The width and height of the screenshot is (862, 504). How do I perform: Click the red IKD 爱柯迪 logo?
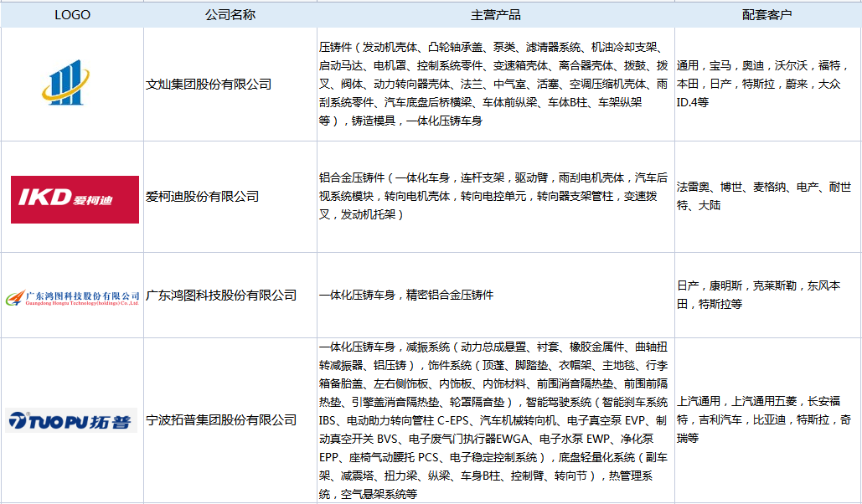(x=75, y=199)
